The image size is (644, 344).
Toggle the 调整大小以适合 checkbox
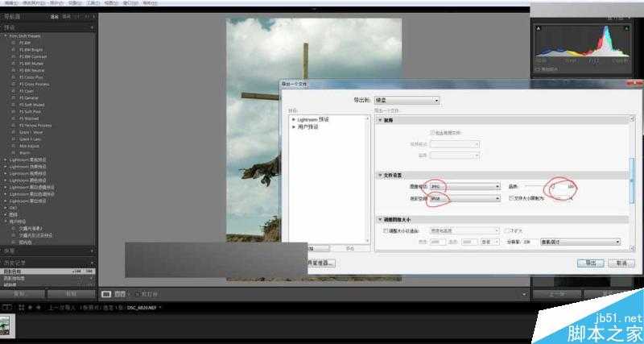pyautogui.click(x=385, y=230)
